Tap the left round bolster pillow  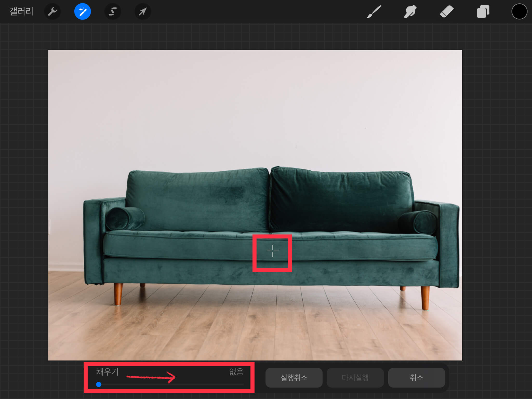125,219
